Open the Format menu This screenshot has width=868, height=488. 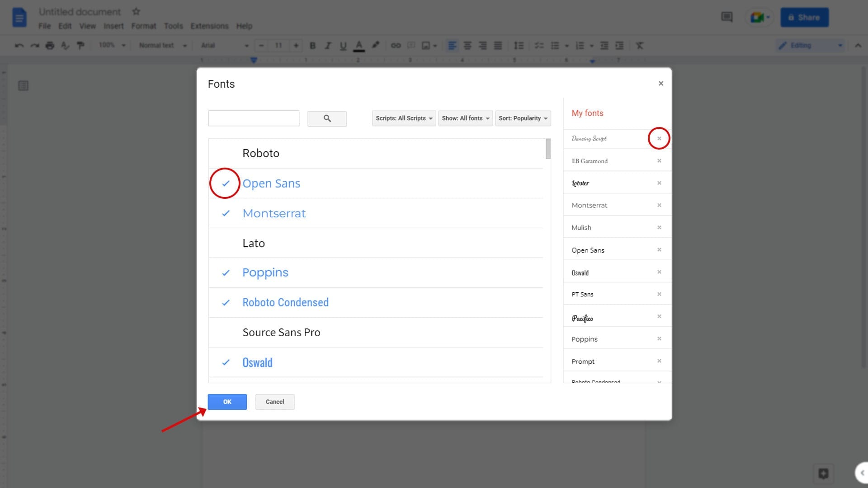tap(144, 26)
